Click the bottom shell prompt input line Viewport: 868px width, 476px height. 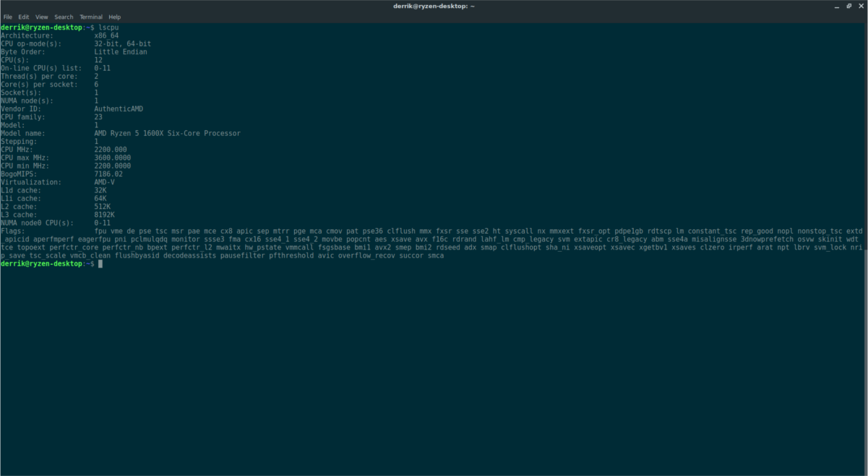click(x=431, y=264)
